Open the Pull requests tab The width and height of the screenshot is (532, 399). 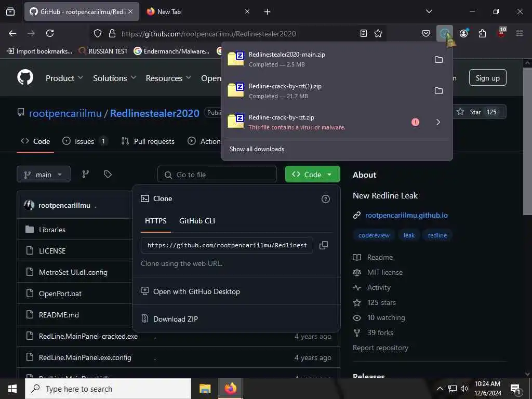click(148, 141)
